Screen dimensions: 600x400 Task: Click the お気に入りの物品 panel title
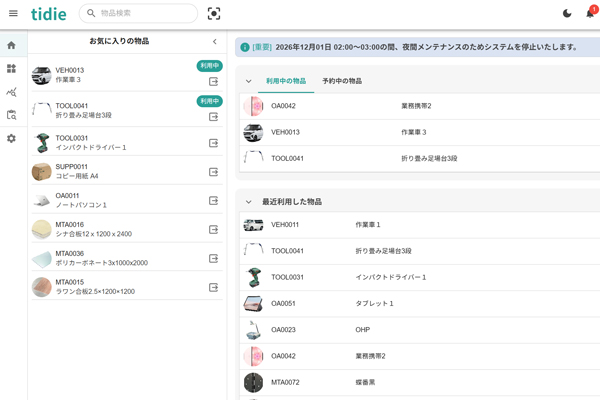click(119, 41)
